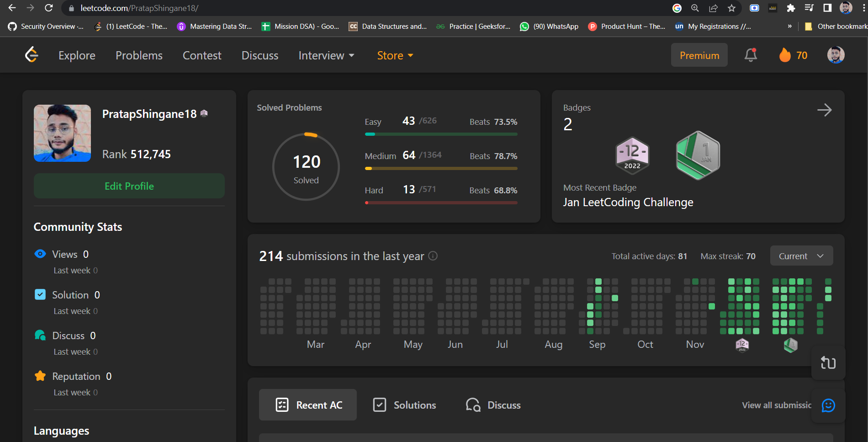Open View all submissions link

pyautogui.click(x=777, y=405)
